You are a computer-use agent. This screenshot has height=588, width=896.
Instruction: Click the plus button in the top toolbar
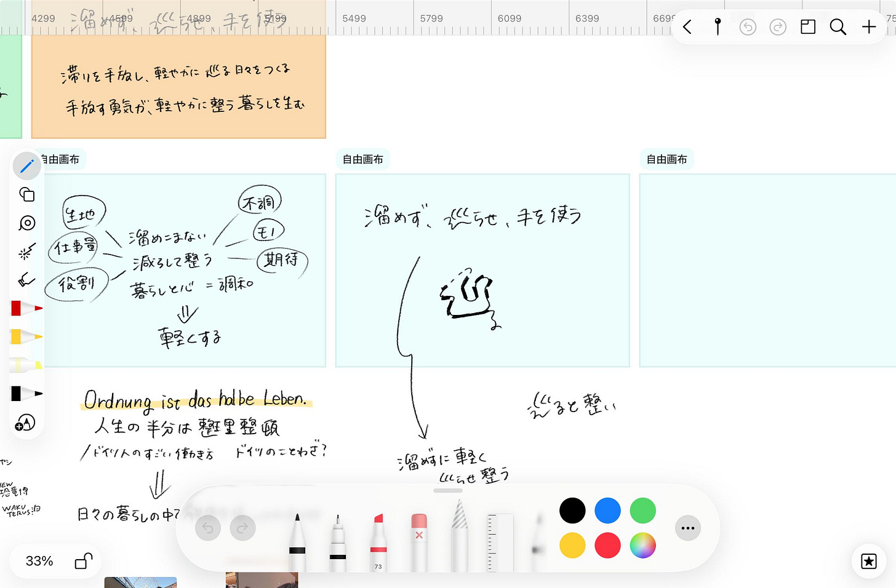(869, 27)
